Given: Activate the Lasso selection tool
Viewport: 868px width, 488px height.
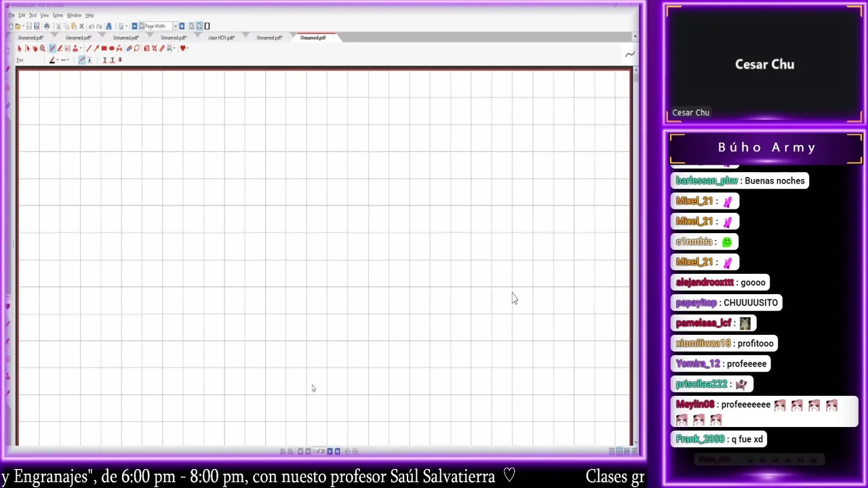Looking at the screenshot, I should tap(136, 48).
